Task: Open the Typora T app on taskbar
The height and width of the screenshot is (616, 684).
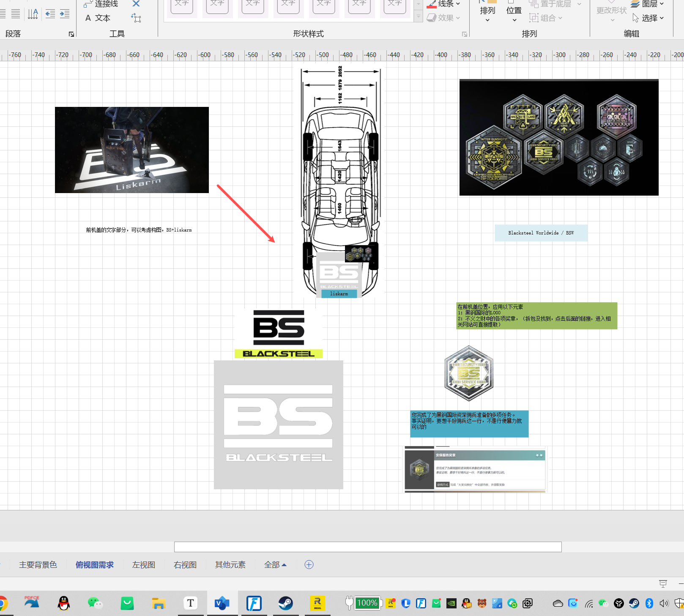Action: tap(191, 603)
